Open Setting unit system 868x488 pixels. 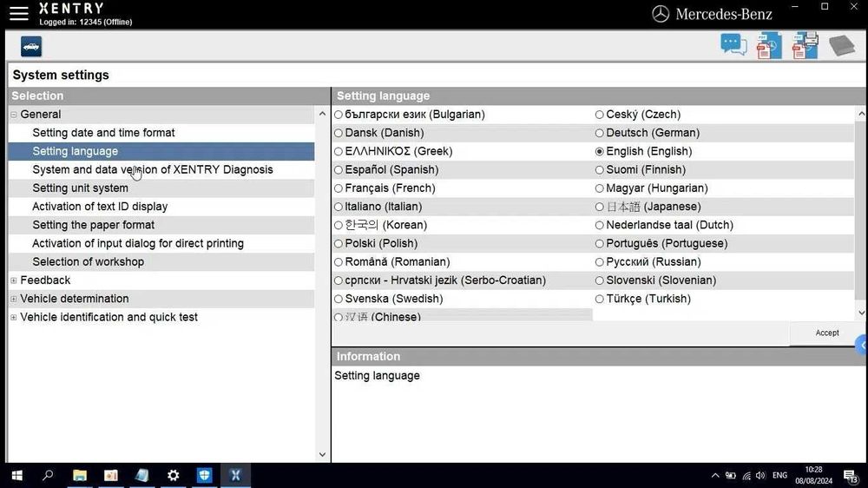point(80,188)
